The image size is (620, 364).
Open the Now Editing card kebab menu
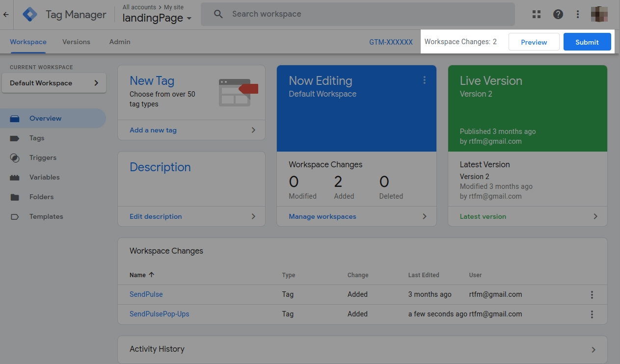click(x=425, y=80)
